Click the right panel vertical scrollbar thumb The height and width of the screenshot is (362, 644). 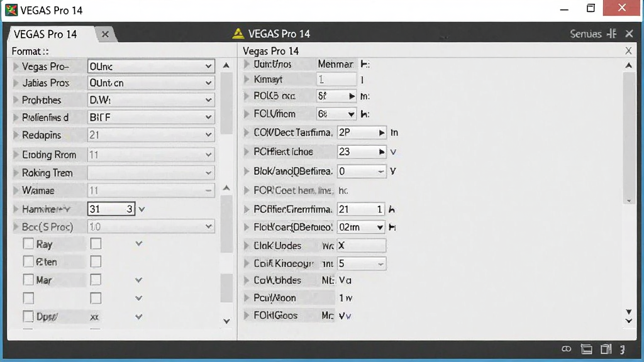629,138
